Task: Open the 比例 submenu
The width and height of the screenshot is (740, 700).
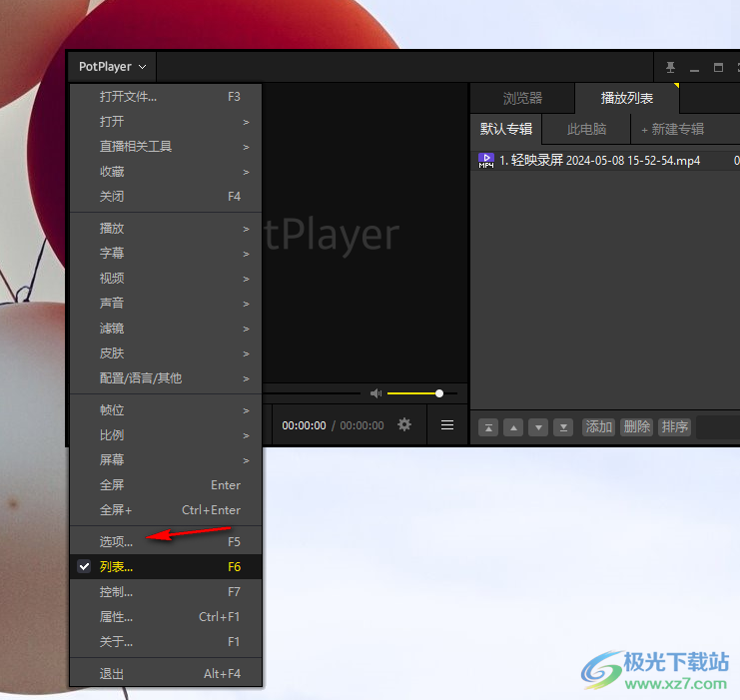Action: [166, 435]
